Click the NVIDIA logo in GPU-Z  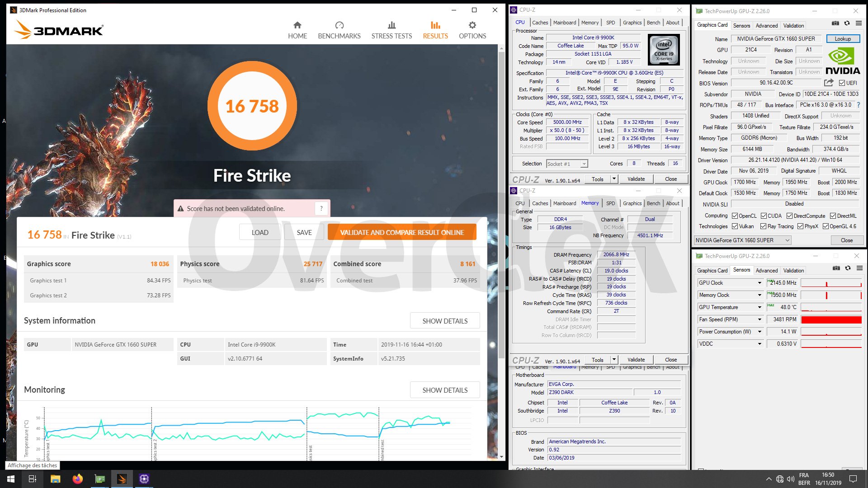pyautogui.click(x=843, y=61)
